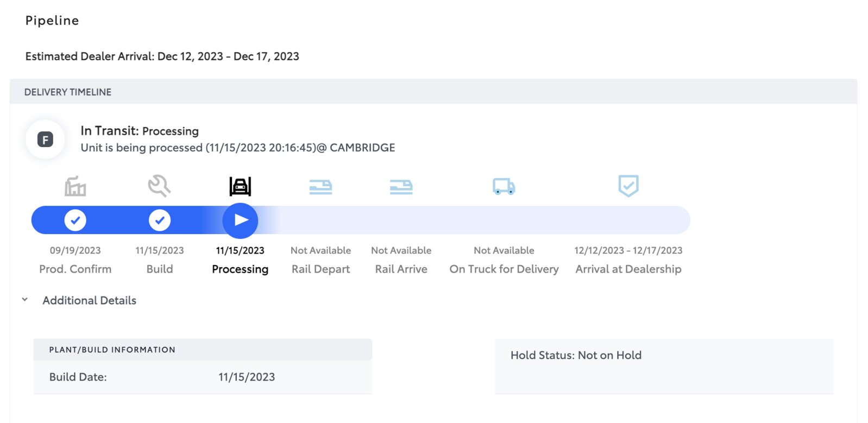Click the On Truck for Delivery label
Image resolution: width=868 pixels, height=423 pixels.
coord(504,269)
